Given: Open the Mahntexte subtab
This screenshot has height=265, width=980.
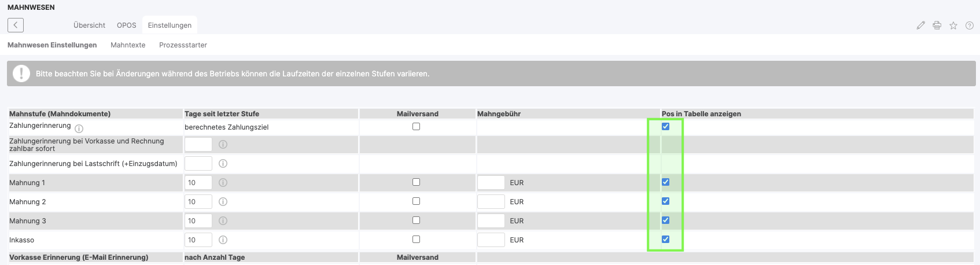Looking at the screenshot, I should pos(128,45).
